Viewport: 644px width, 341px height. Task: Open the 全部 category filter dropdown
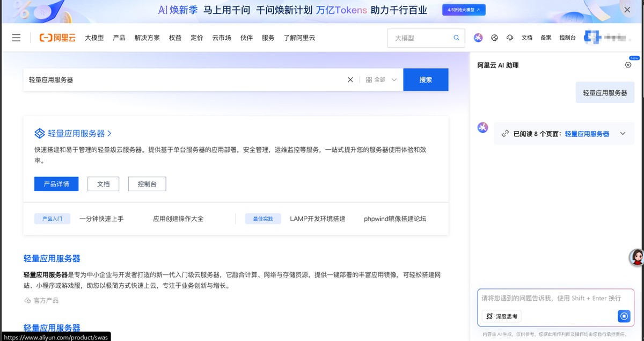(381, 79)
